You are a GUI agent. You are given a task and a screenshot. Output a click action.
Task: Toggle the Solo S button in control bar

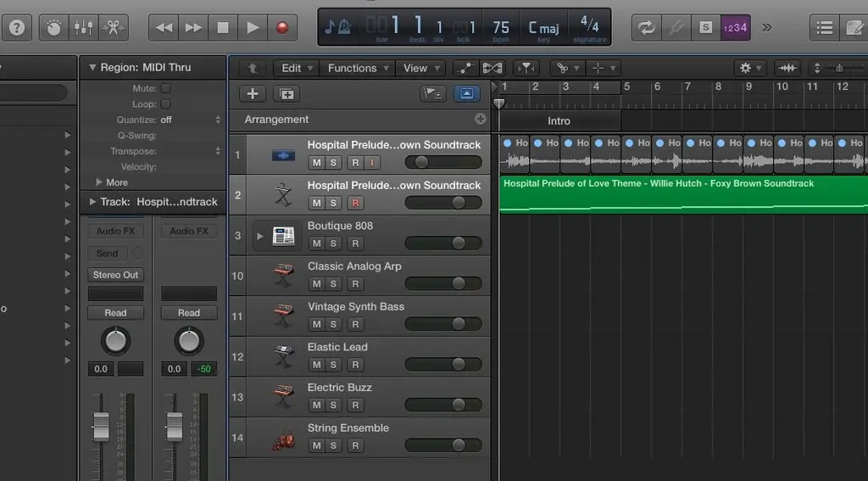click(x=705, y=28)
